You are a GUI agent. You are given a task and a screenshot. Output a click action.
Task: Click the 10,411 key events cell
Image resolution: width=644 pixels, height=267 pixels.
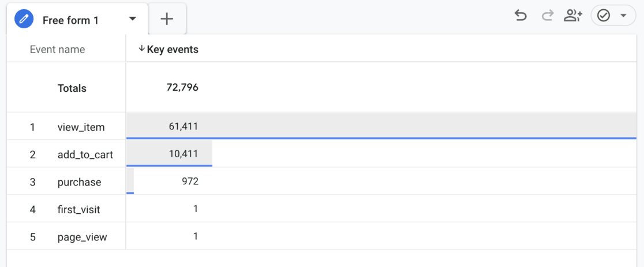pyautogui.click(x=183, y=154)
